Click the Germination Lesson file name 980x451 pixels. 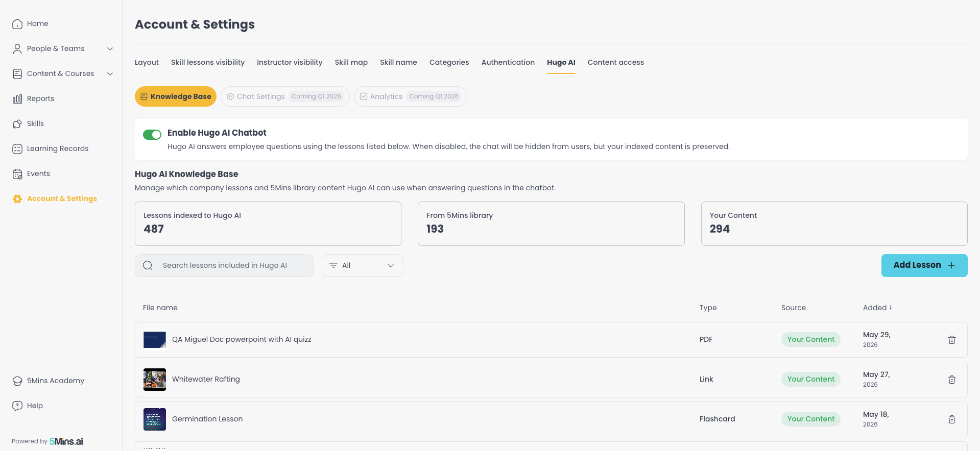pyautogui.click(x=207, y=419)
